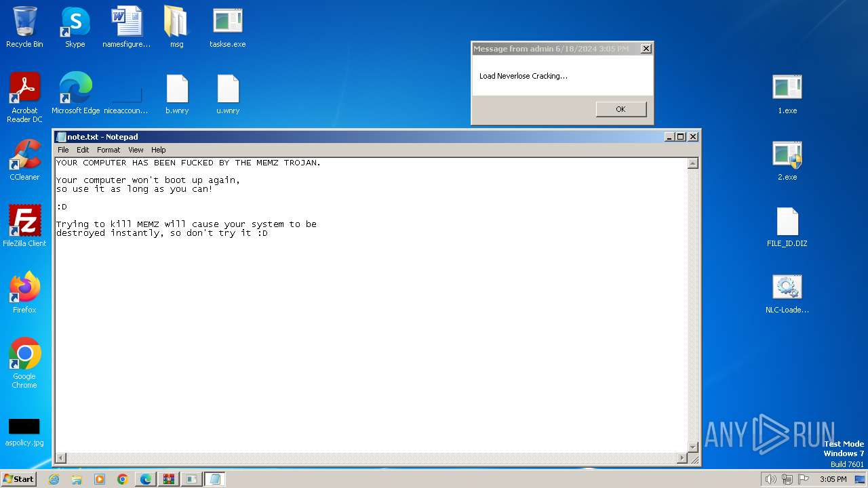Viewport: 868px width, 488px height.
Task: Select the u.wnry file icon
Action: [x=228, y=94]
